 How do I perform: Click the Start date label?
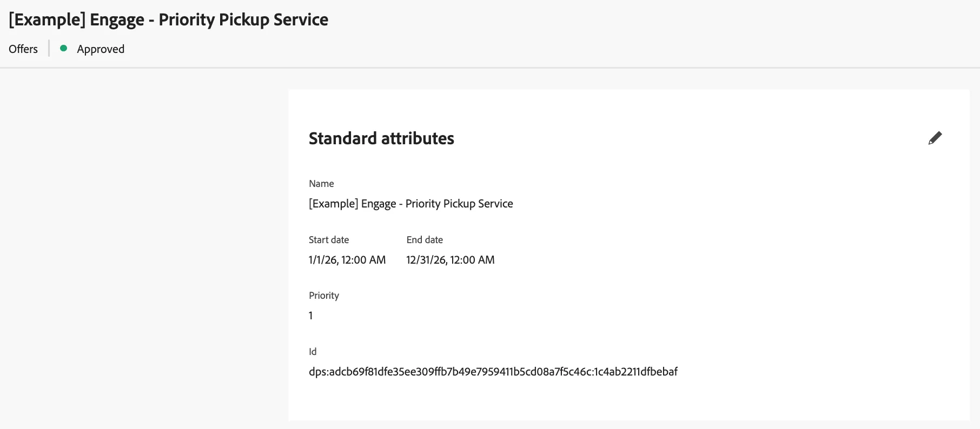(329, 240)
